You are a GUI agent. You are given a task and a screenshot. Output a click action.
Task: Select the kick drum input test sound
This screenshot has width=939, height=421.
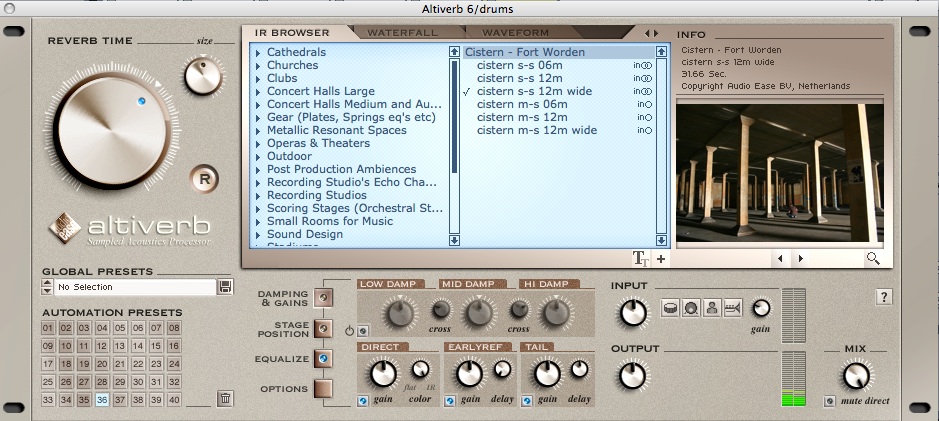pyautogui.click(x=690, y=308)
